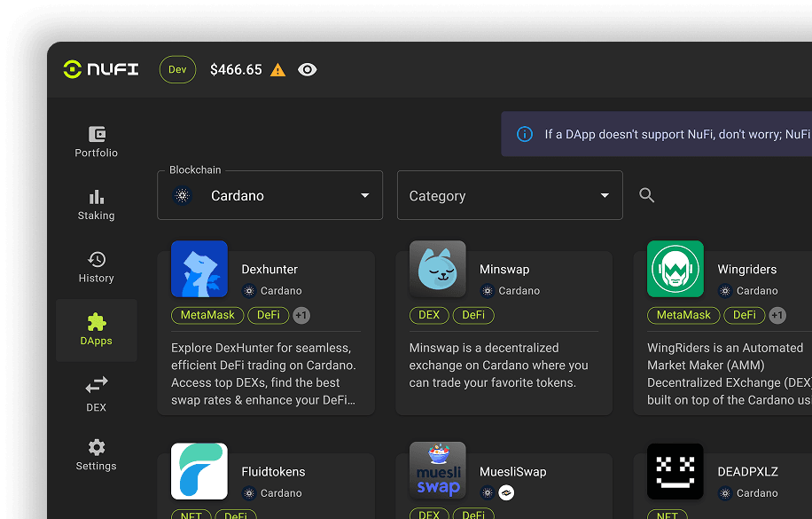Click the MuesliSwap title link
Screen dimensions: 812x519
(x=512, y=472)
